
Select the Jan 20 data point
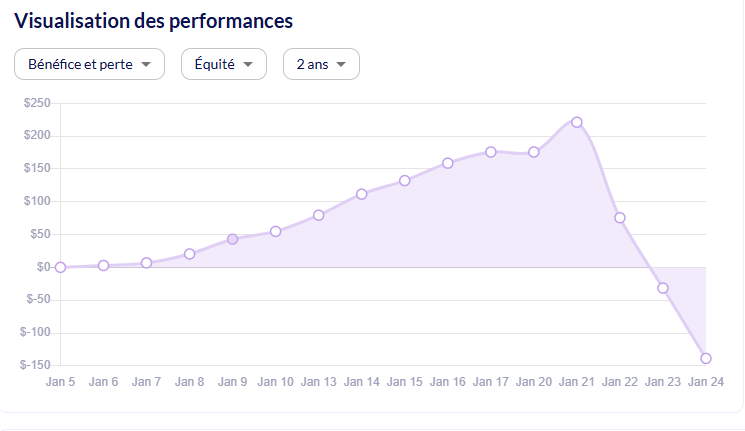click(x=534, y=152)
